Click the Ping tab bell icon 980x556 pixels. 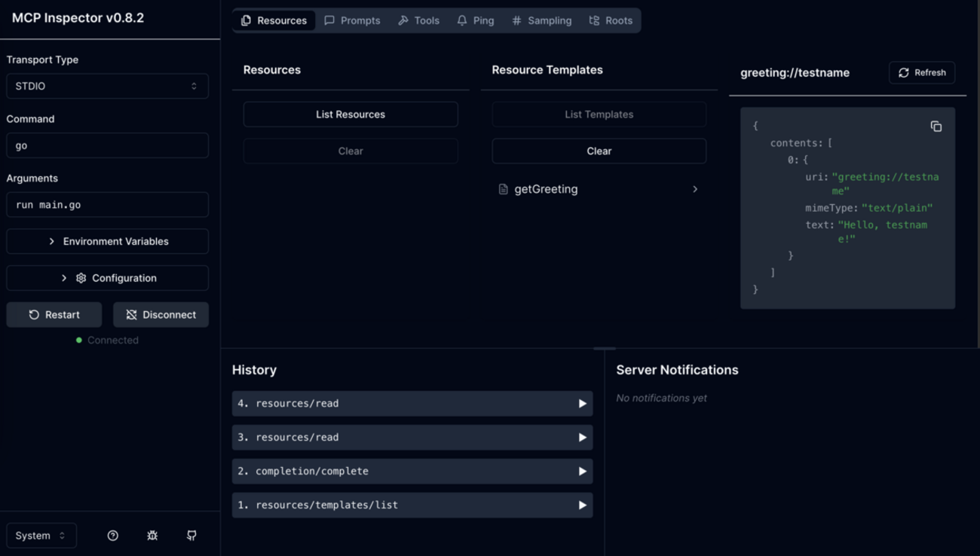[x=462, y=20]
